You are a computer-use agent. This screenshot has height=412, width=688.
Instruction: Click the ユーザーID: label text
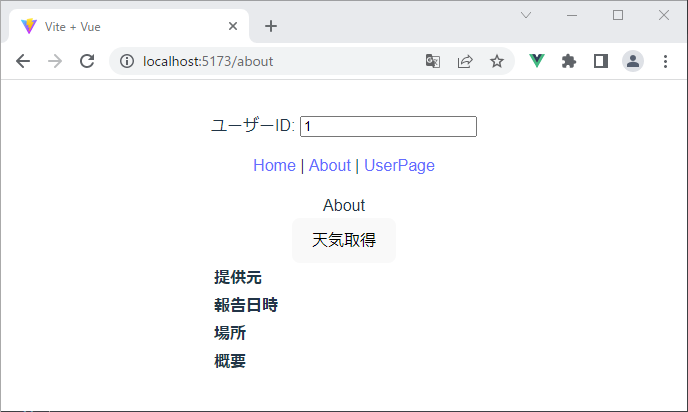253,125
